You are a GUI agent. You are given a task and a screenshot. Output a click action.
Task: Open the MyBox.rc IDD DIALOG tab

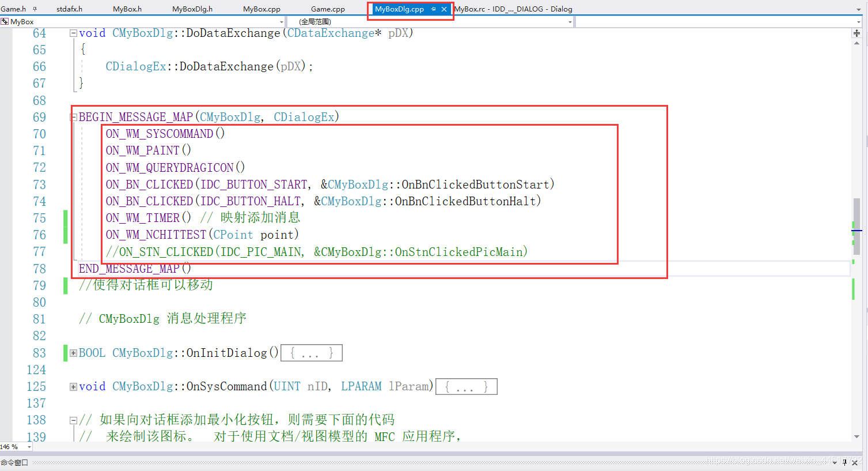pyautogui.click(x=513, y=9)
